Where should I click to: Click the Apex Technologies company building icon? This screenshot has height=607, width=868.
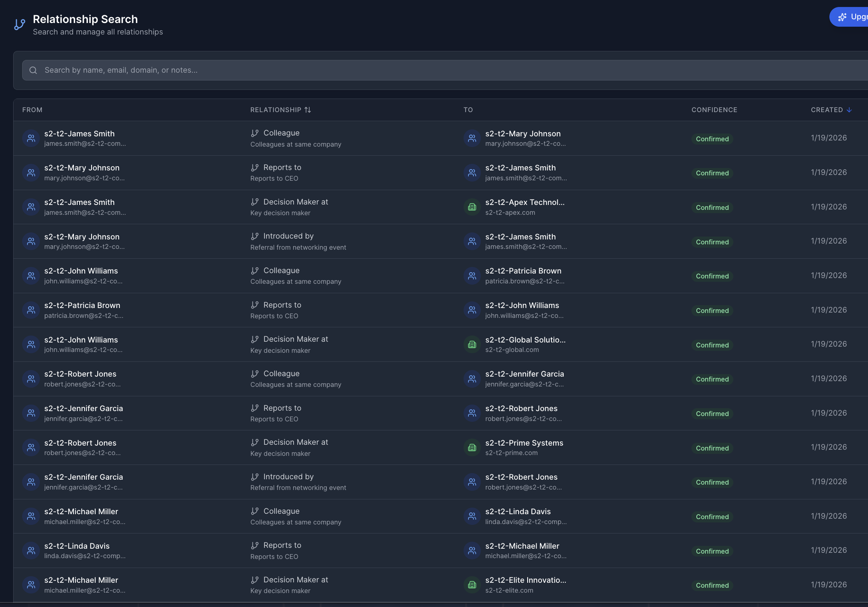coord(472,207)
